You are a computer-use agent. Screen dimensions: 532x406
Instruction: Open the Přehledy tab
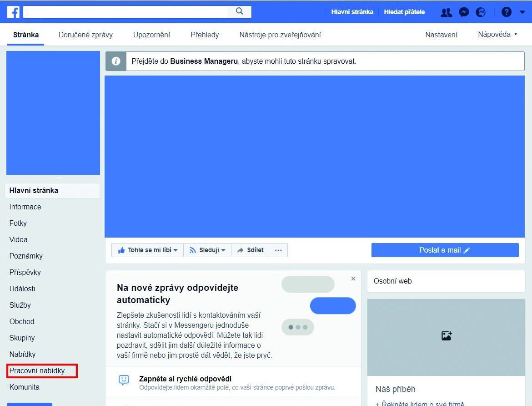coord(205,35)
